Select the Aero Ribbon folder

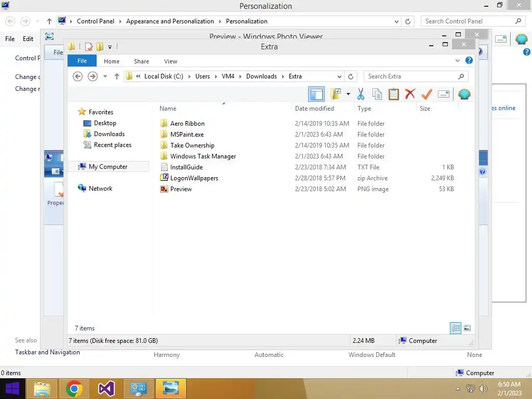[187, 124]
